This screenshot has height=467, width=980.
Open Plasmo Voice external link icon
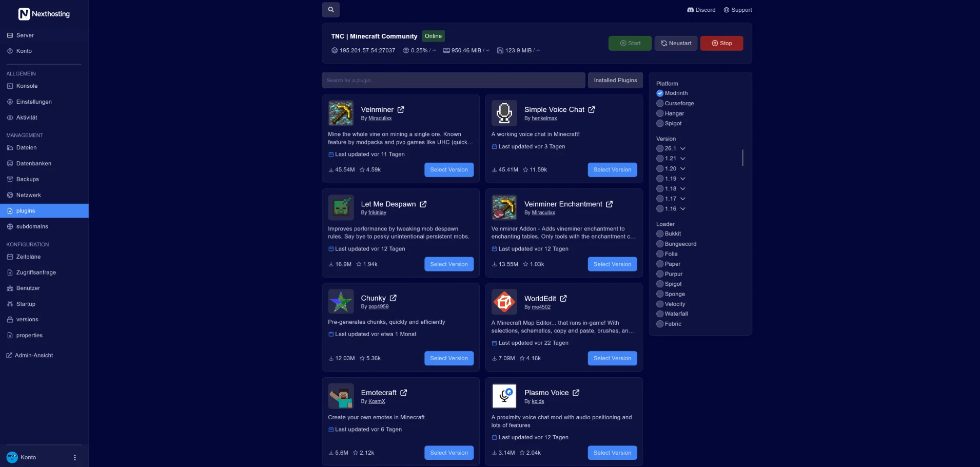[x=576, y=393]
